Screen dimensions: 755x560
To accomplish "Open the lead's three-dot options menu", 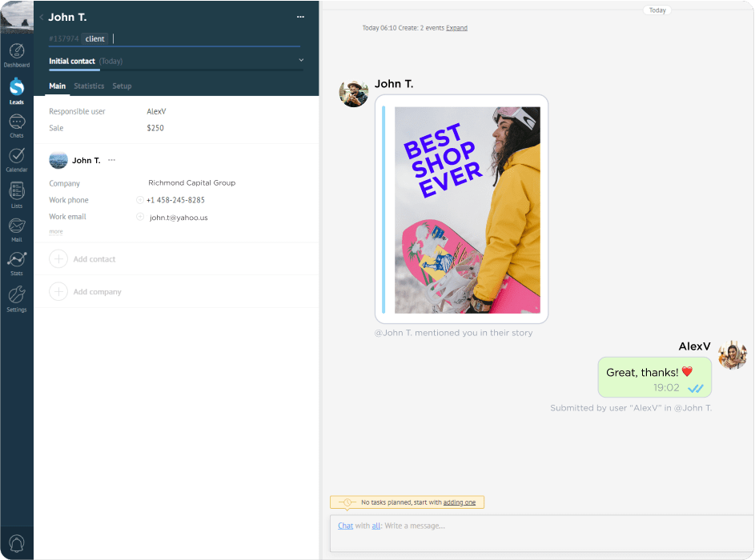I will pos(300,17).
